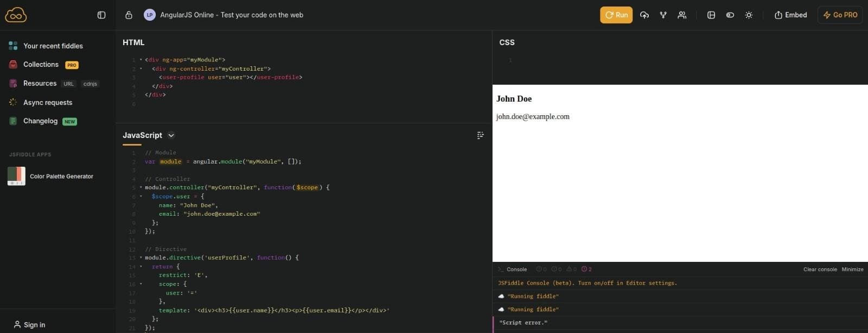Screen dimensions: 868x333
Task: Open the Changelog
Action: [x=40, y=121]
